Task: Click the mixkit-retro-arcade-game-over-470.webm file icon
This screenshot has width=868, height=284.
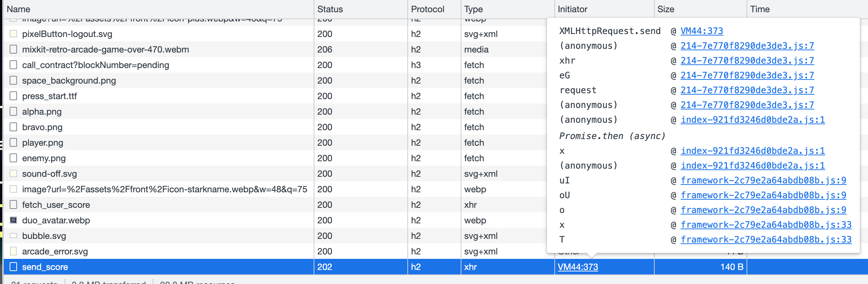Action: coord(13,50)
